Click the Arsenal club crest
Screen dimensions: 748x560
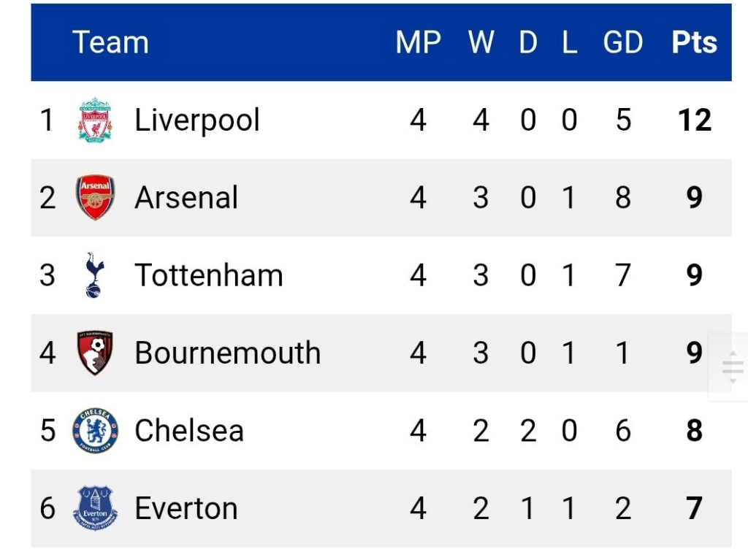coord(95,197)
